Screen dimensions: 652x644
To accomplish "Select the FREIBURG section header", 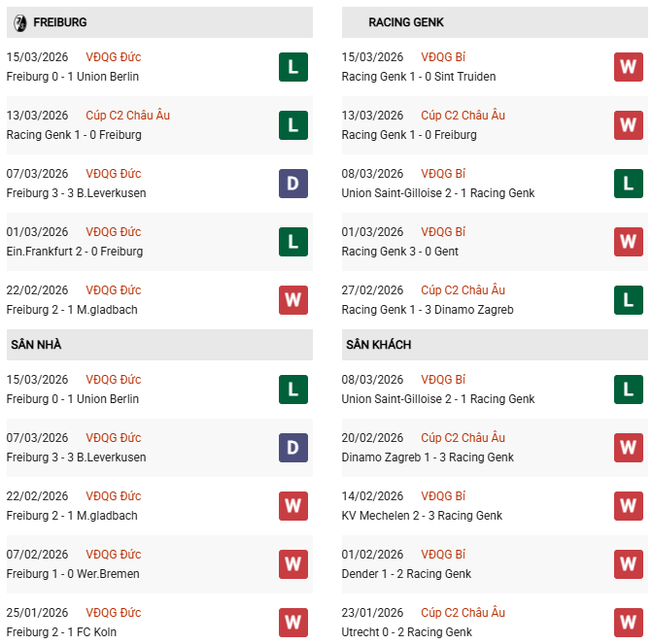I will click(60, 22).
